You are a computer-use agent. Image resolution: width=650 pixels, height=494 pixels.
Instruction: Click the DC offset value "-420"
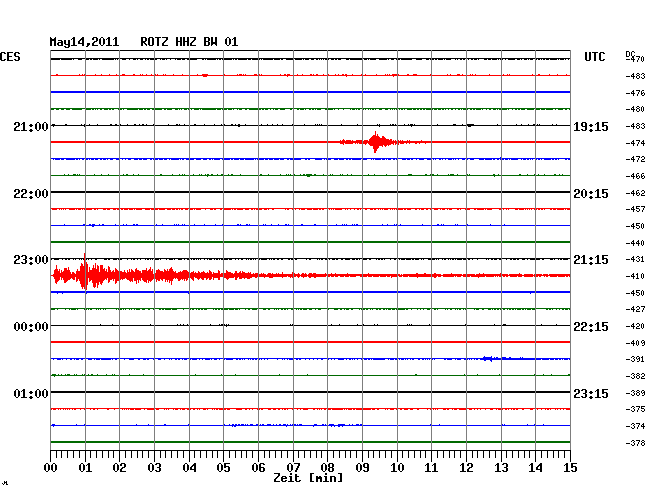(x=635, y=326)
